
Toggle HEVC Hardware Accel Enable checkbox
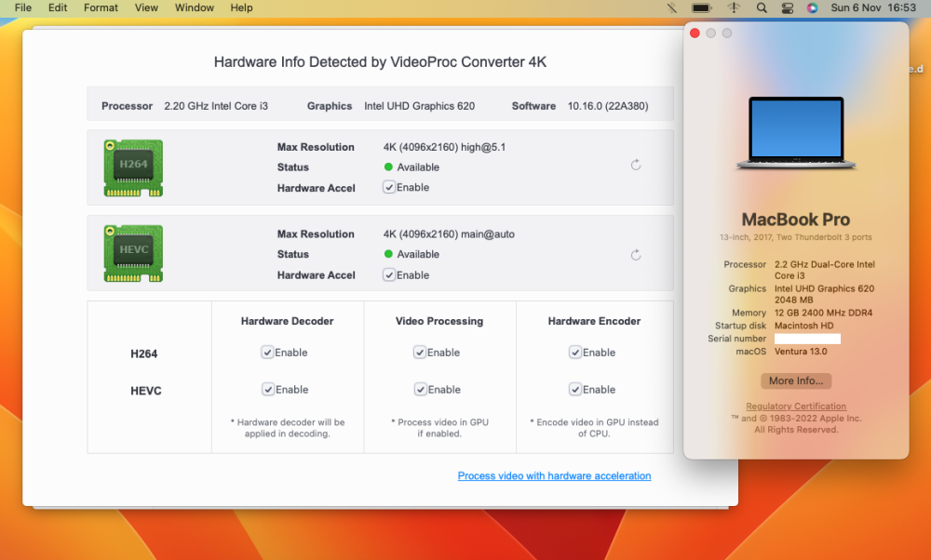coord(389,275)
